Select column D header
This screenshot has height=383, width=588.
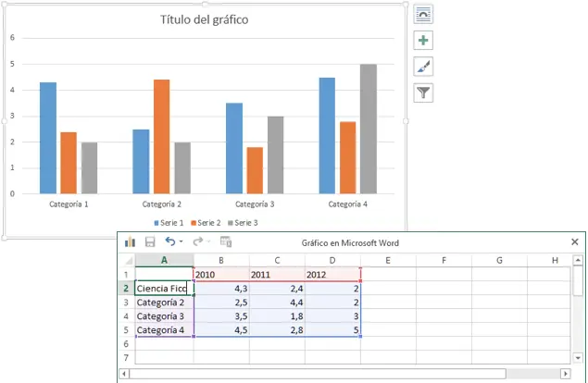click(332, 261)
